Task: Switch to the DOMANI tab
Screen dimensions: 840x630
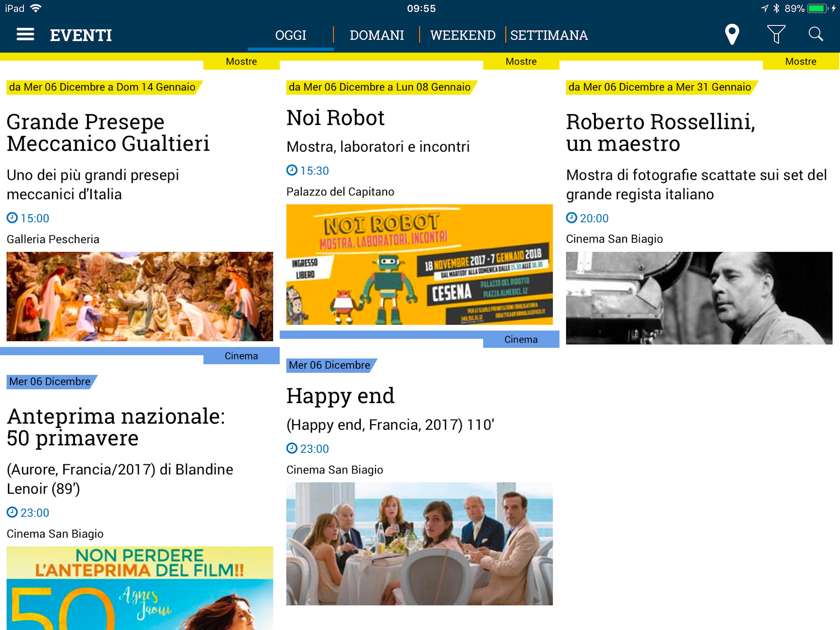Action: point(376,35)
